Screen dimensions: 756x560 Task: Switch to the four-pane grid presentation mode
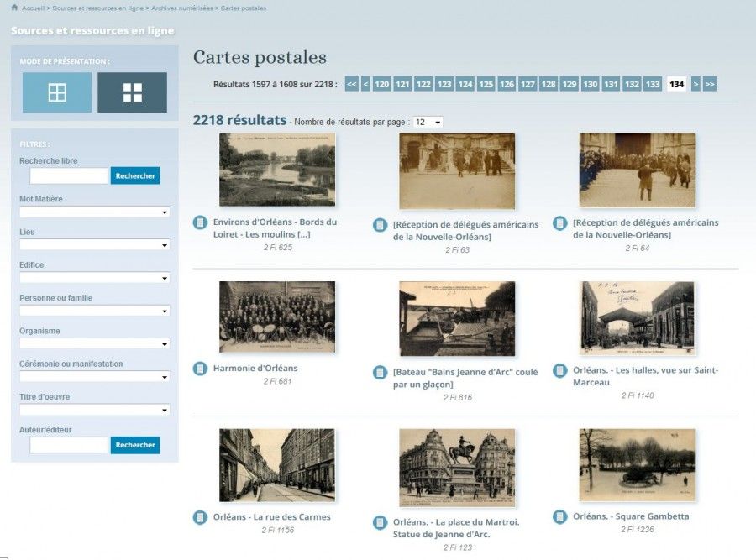pyautogui.click(x=57, y=92)
